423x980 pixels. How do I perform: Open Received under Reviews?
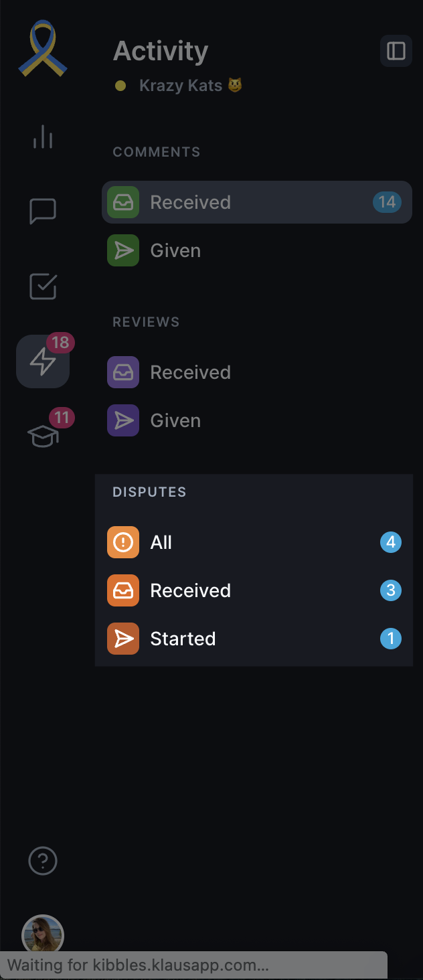257,372
